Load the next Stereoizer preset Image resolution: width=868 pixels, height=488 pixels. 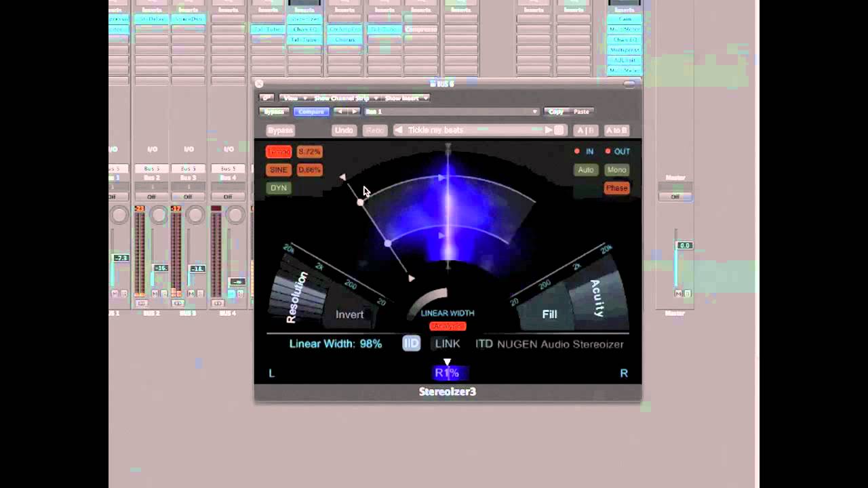tap(548, 130)
